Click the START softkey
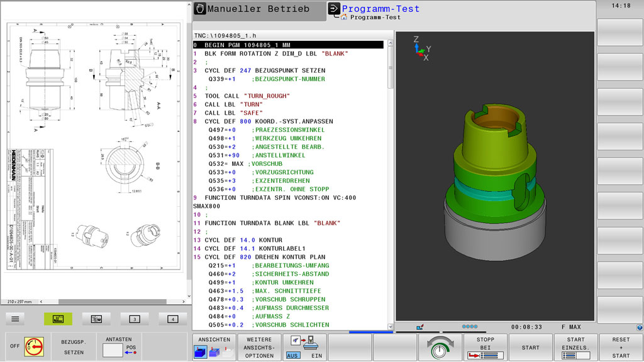This screenshot has height=362, width=644. (530, 347)
